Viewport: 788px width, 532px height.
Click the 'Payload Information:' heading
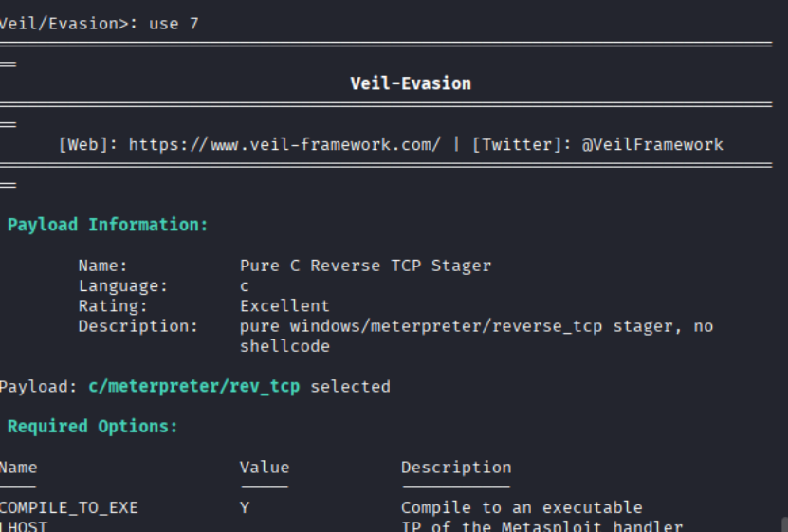[x=107, y=225]
